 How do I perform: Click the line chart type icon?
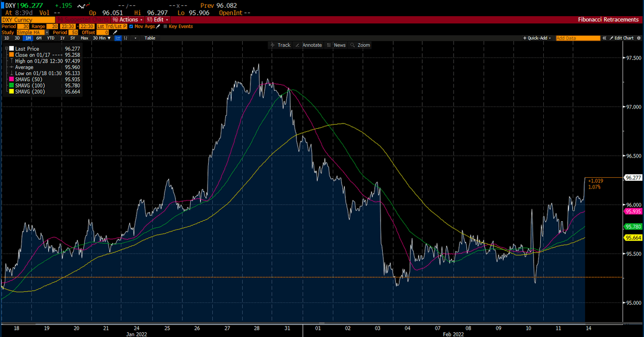(118, 38)
